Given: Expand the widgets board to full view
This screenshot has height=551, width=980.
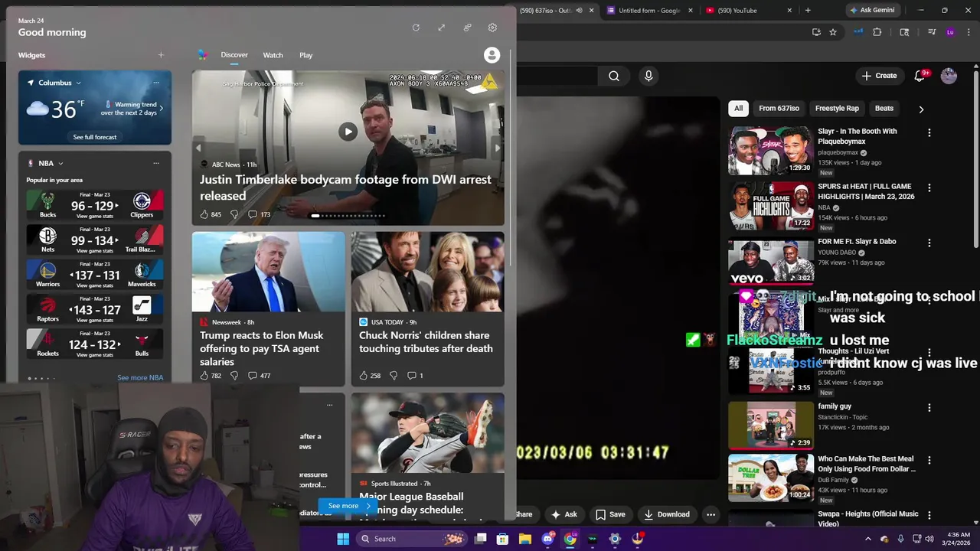Looking at the screenshot, I should pyautogui.click(x=441, y=28).
